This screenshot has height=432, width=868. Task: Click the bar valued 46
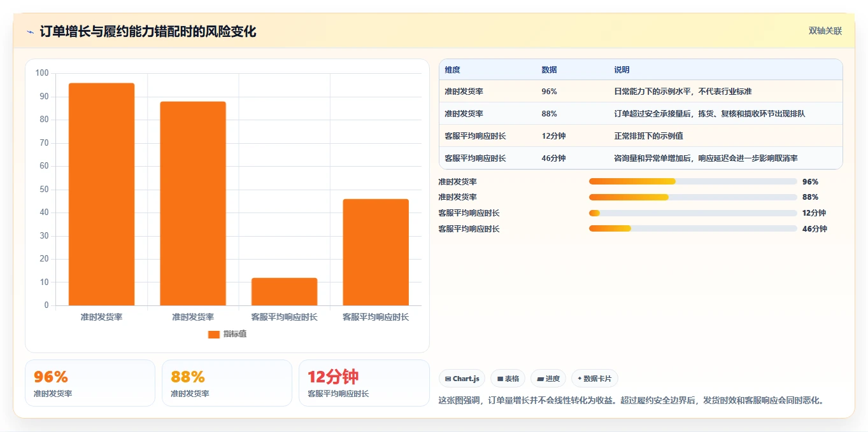tap(376, 252)
